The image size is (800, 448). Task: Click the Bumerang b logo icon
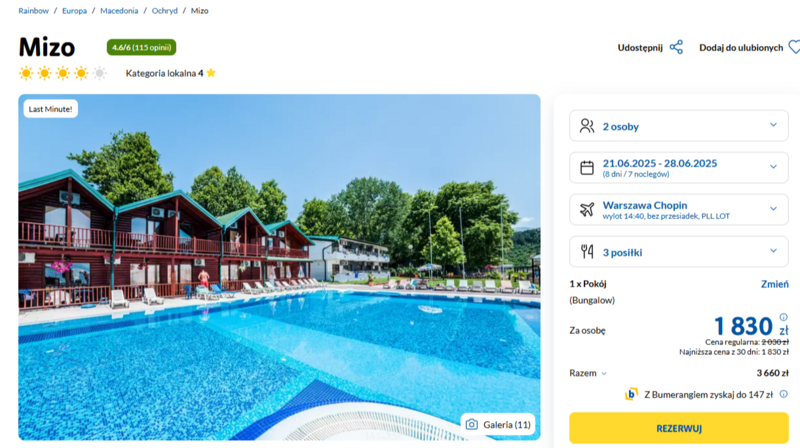point(632,394)
